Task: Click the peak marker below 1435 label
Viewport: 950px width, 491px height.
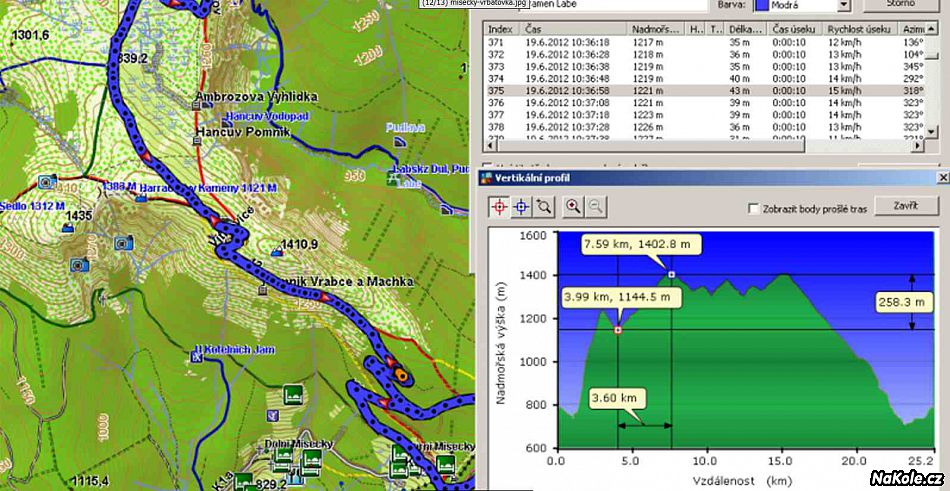Action: [x=68, y=227]
